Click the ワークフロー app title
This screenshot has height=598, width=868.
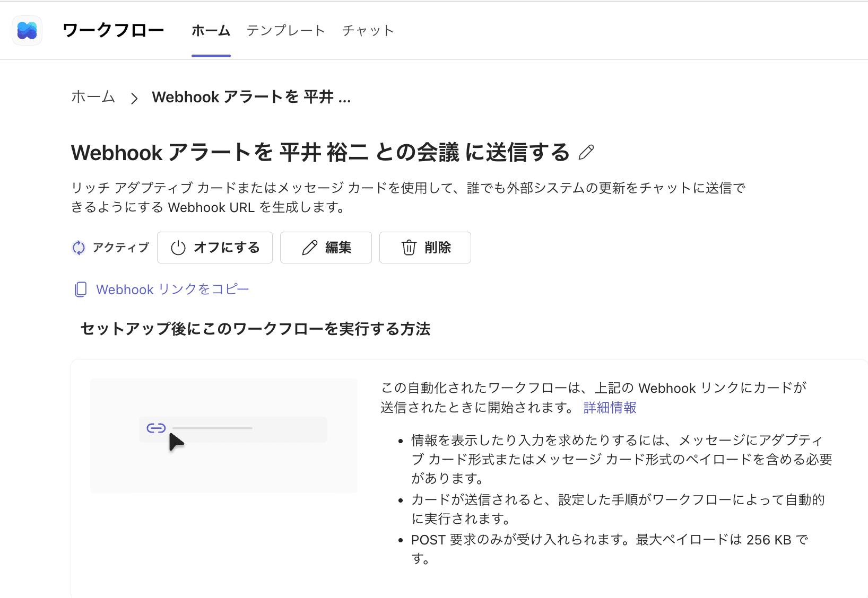click(114, 30)
